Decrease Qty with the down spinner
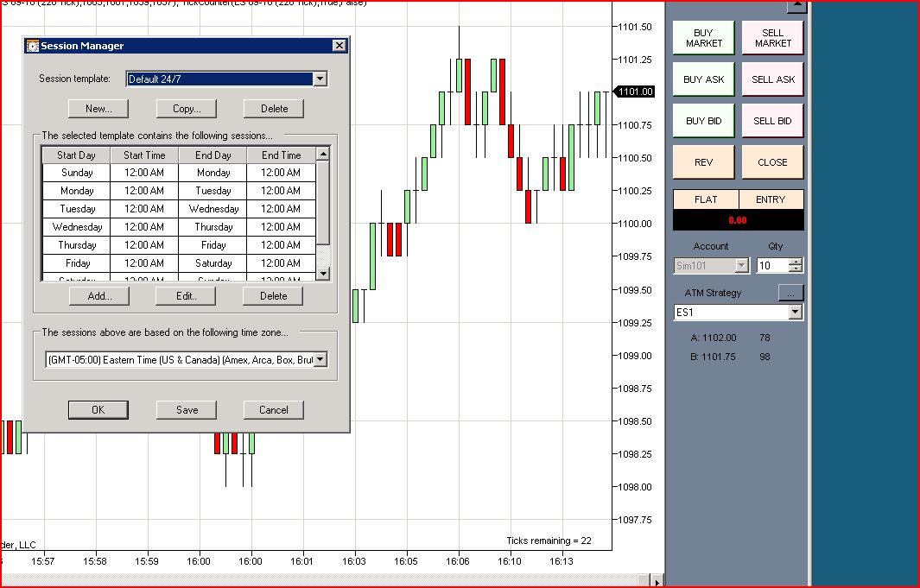The width and height of the screenshot is (920, 588). coord(795,269)
